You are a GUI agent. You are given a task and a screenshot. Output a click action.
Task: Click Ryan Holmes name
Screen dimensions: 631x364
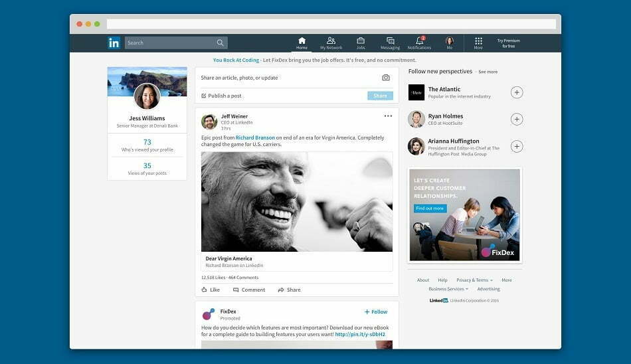[446, 116]
